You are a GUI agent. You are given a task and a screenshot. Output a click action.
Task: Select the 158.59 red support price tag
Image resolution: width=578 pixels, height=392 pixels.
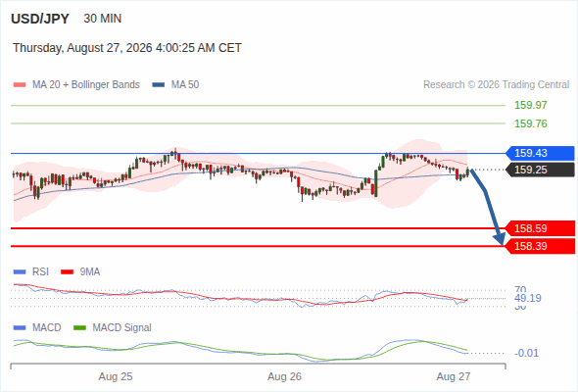tap(540, 228)
